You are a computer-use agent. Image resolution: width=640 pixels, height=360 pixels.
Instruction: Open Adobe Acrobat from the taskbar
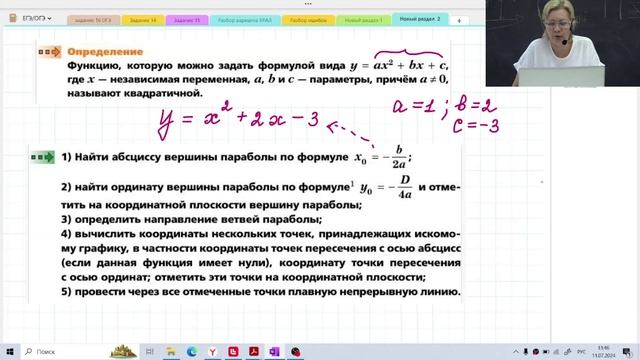coord(254,351)
